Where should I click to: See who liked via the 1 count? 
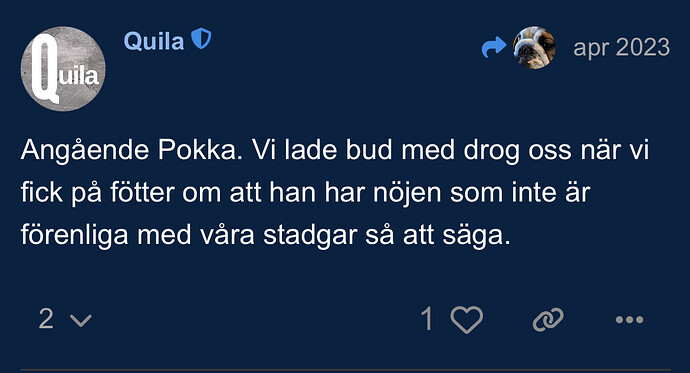tap(427, 319)
